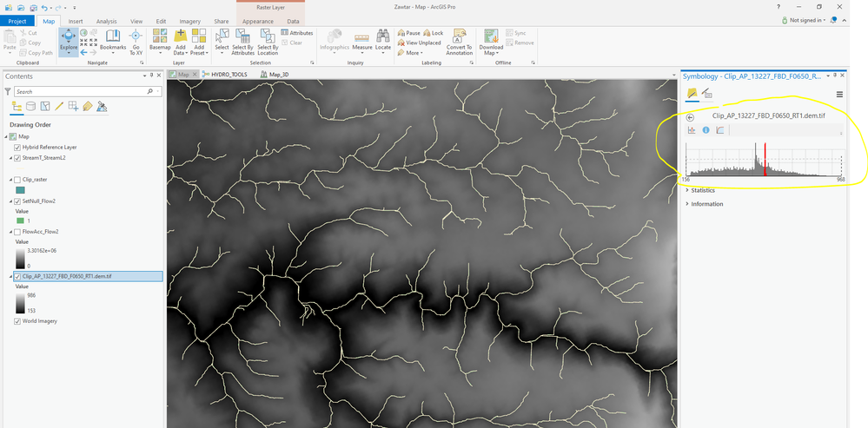The width and height of the screenshot is (868, 428).
Task: Collapse the Map tree node
Action: pos(7,136)
